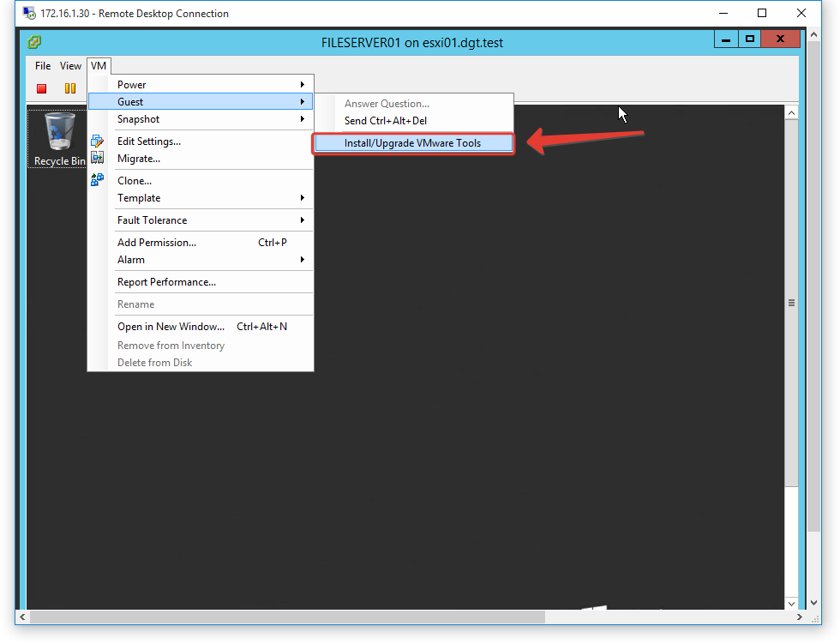Click the RDP horizontal scroll left arrow

pos(22,617)
